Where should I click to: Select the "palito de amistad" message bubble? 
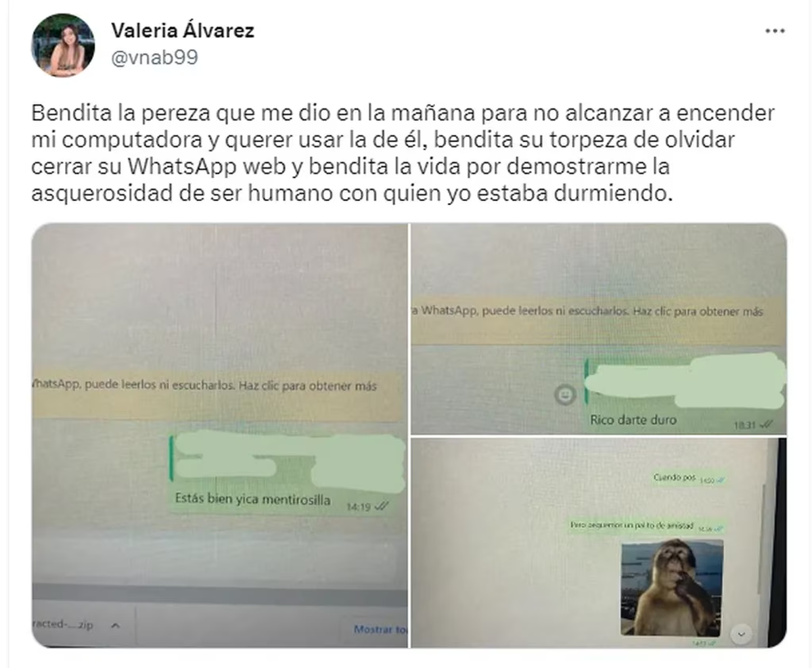coord(646,525)
